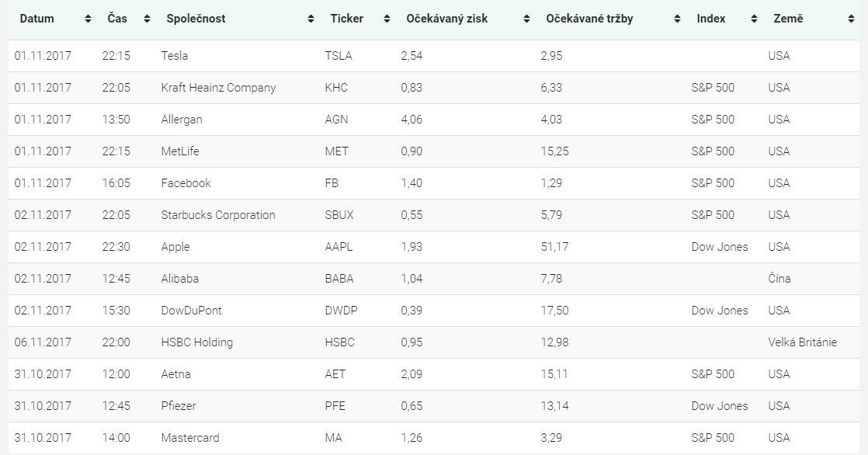Click the Starbucks Corporation row
Screen dimensions: 868x455
coord(434,215)
